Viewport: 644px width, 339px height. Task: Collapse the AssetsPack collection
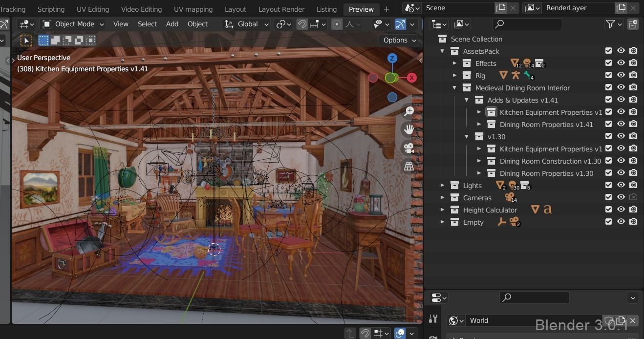point(442,51)
